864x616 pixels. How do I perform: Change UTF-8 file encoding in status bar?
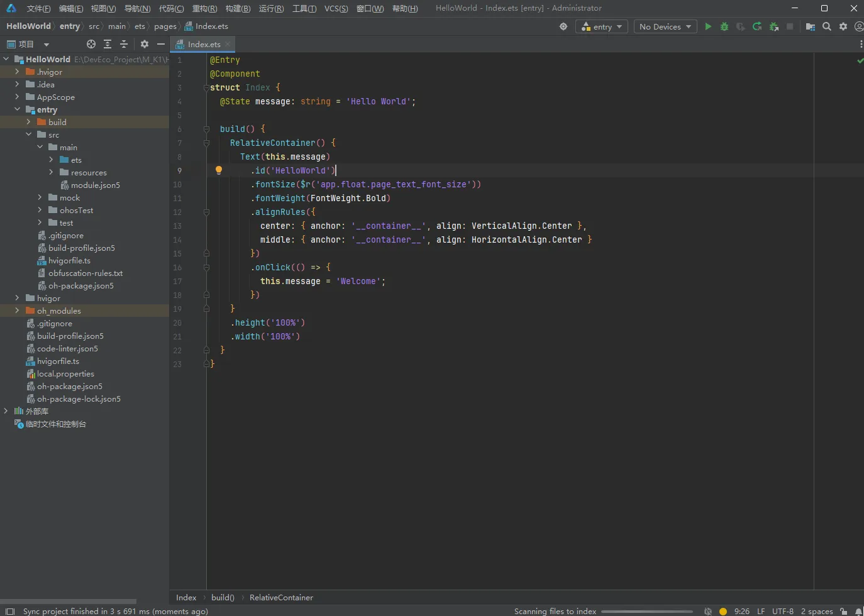(x=783, y=611)
